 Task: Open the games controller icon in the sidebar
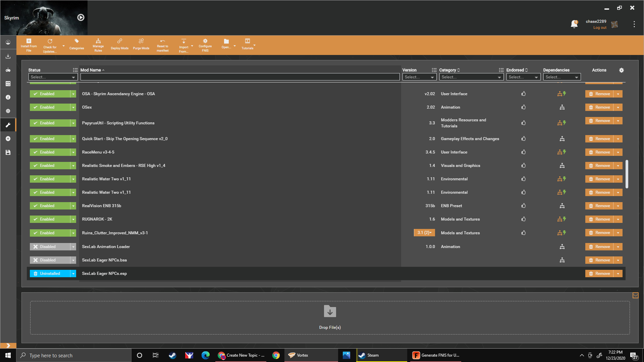pos(8,70)
